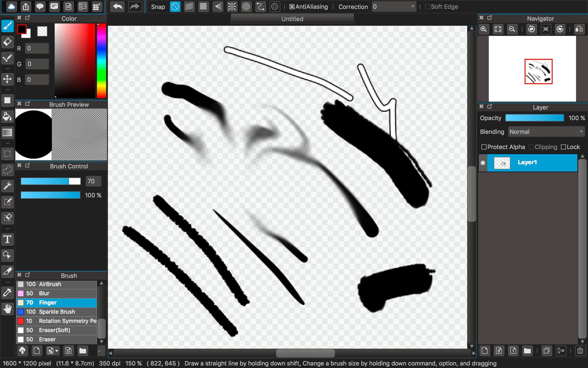Select the Magic Wand tool
This screenshot has width=588, height=368.
click(7, 186)
